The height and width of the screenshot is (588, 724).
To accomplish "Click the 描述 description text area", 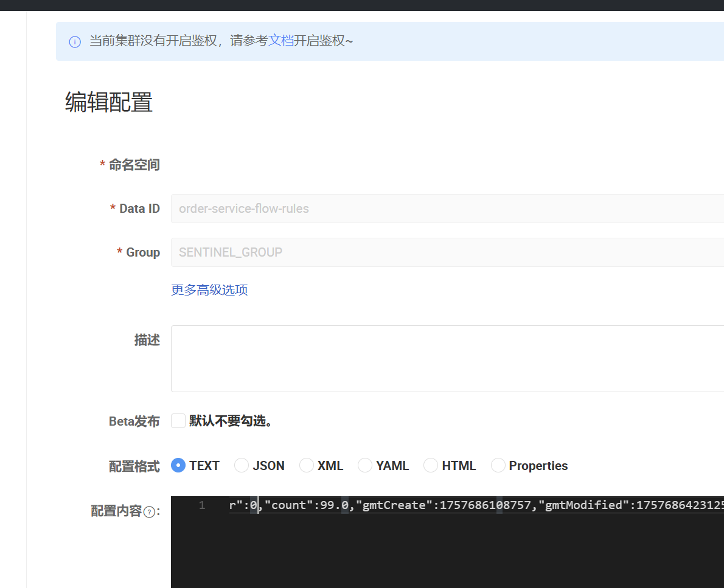I will point(447,359).
